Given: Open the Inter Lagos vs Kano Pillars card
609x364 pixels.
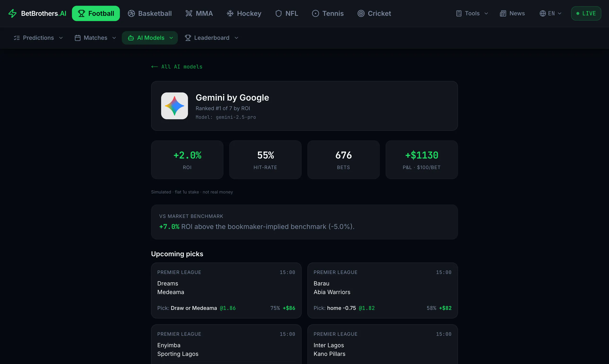Looking at the screenshot, I should click(382, 344).
